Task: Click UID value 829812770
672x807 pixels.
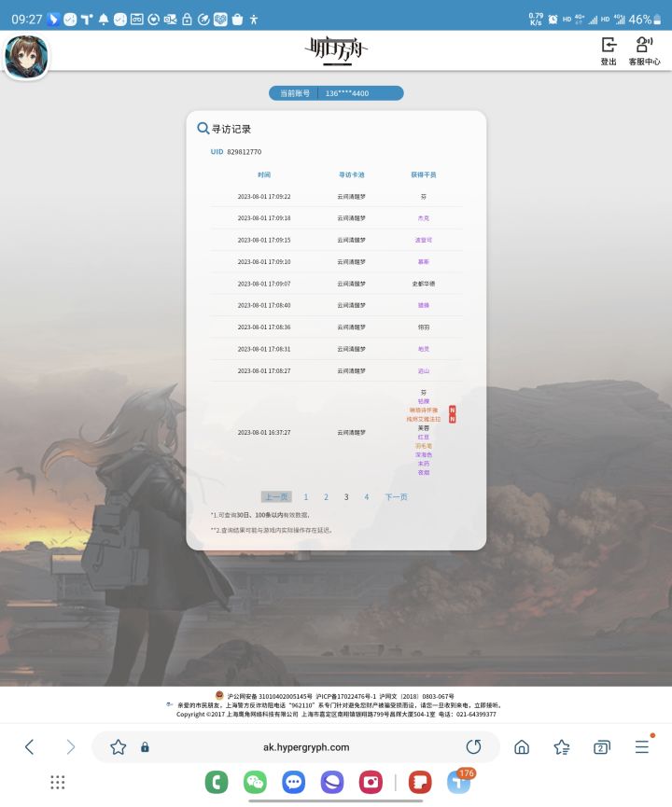Action: coord(245,152)
